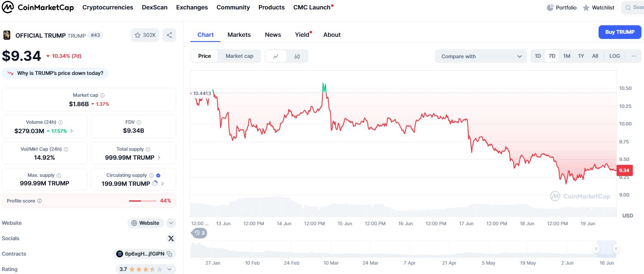This screenshot has height=274, width=644.
Task: Open the chart more options menu
Action: tap(634, 56)
